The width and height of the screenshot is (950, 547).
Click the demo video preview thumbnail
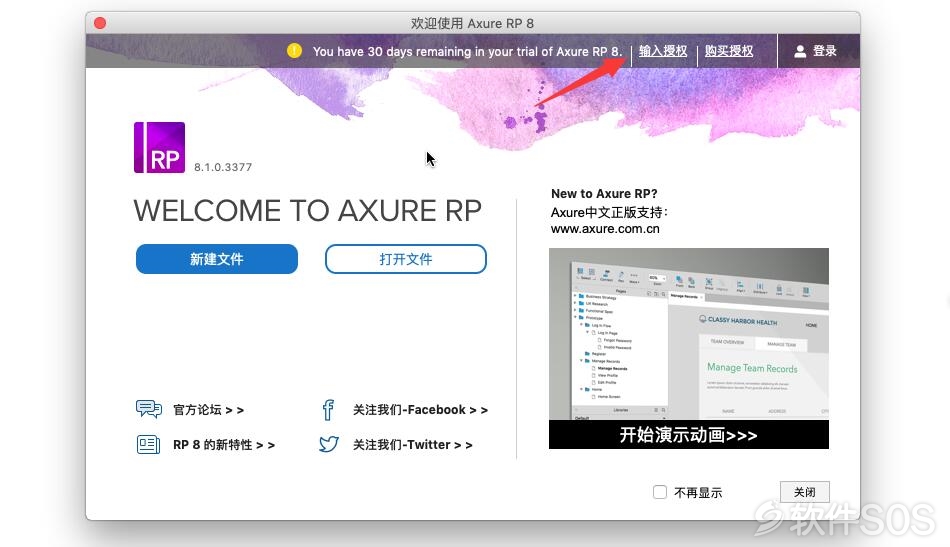click(x=689, y=334)
